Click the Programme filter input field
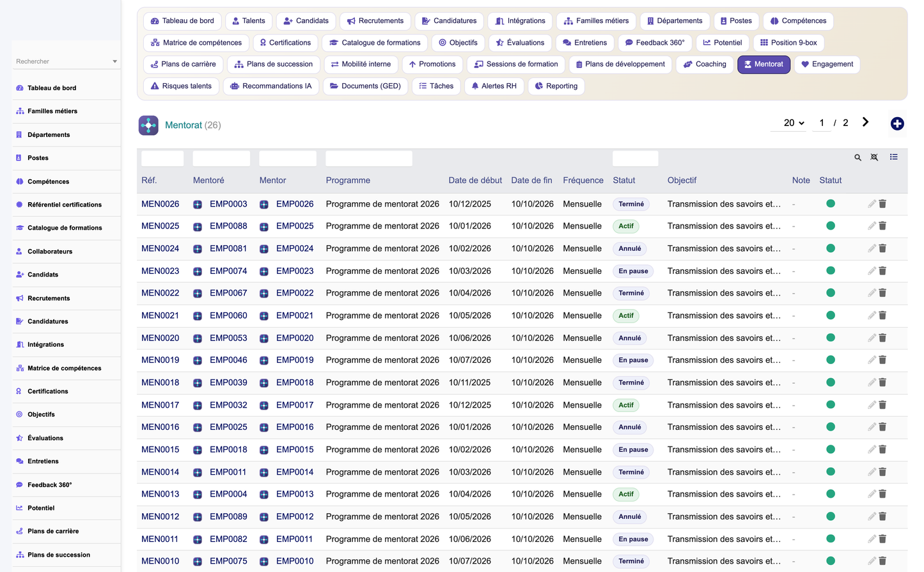The image size is (924, 572). [x=369, y=159]
